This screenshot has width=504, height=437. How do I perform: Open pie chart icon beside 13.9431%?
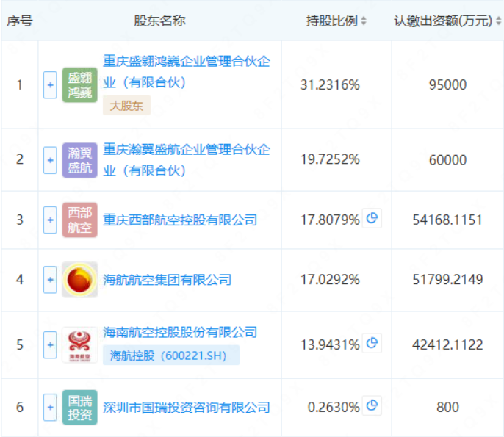coord(372,343)
